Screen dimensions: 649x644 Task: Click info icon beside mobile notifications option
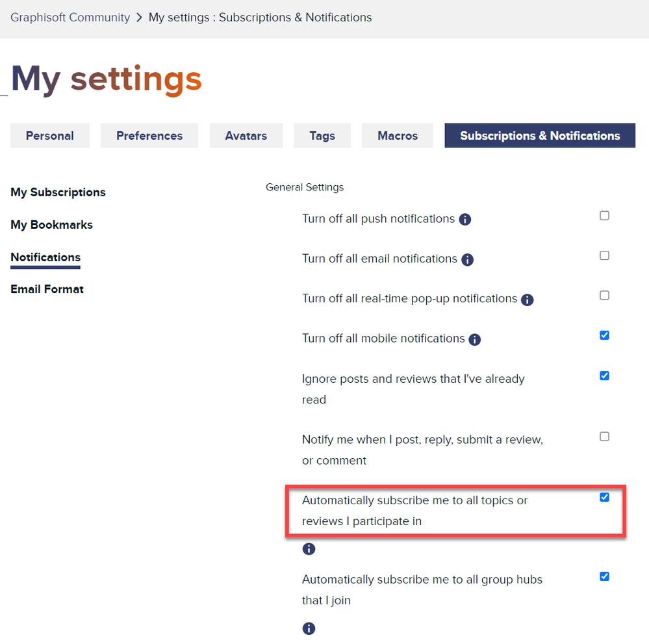coord(474,339)
